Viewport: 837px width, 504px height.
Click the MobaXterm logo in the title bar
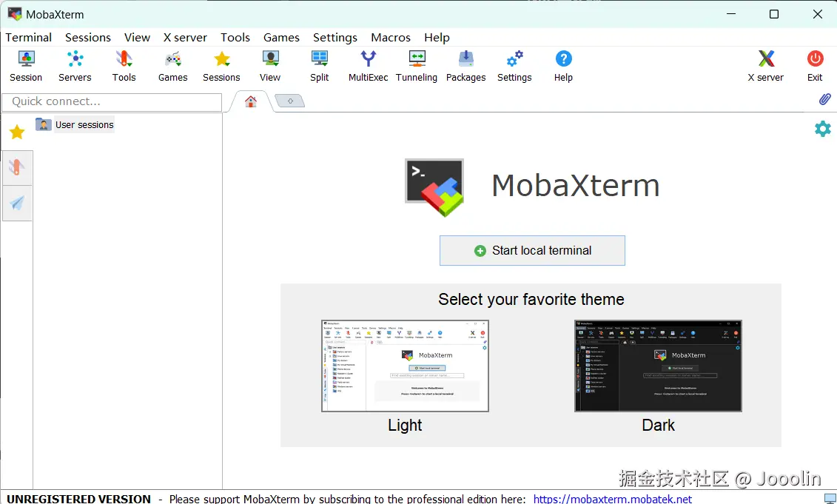point(14,14)
